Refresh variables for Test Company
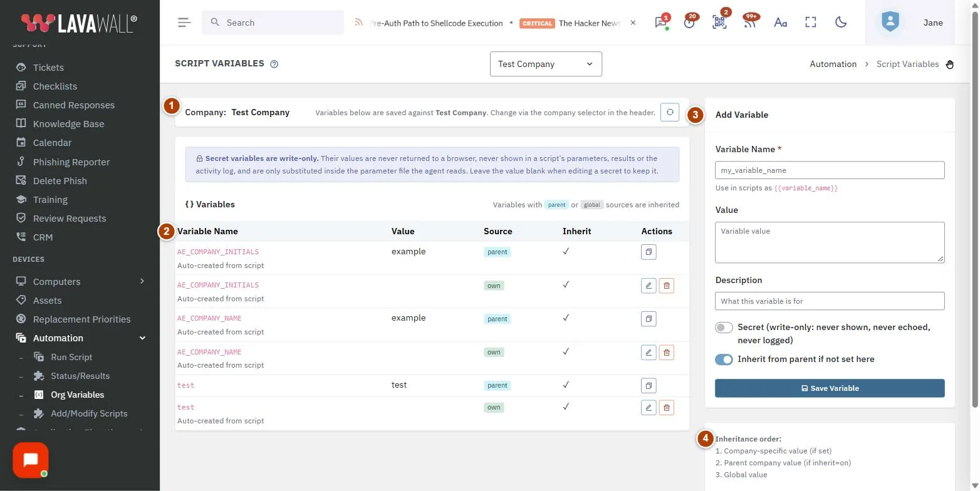Image resolution: width=980 pixels, height=491 pixels. click(x=670, y=112)
